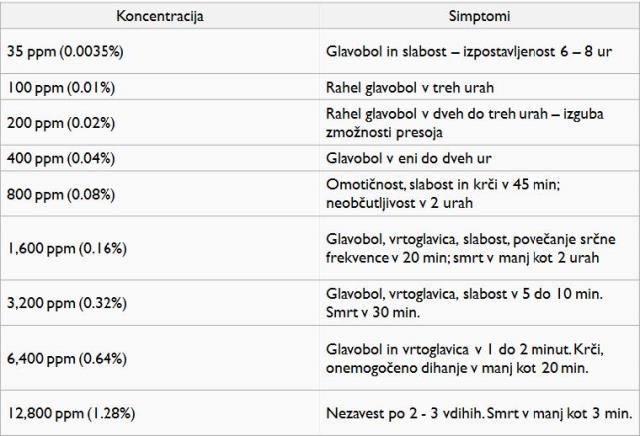Image resolution: width=640 pixels, height=436 pixels.
Task: Select the 400 ppm (0.04%) cell
Action: (x=160, y=158)
